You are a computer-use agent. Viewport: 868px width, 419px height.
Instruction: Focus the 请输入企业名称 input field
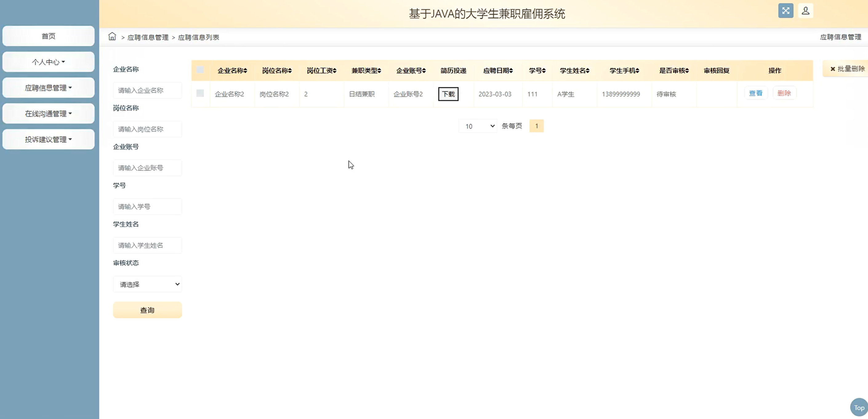click(x=147, y=90)
